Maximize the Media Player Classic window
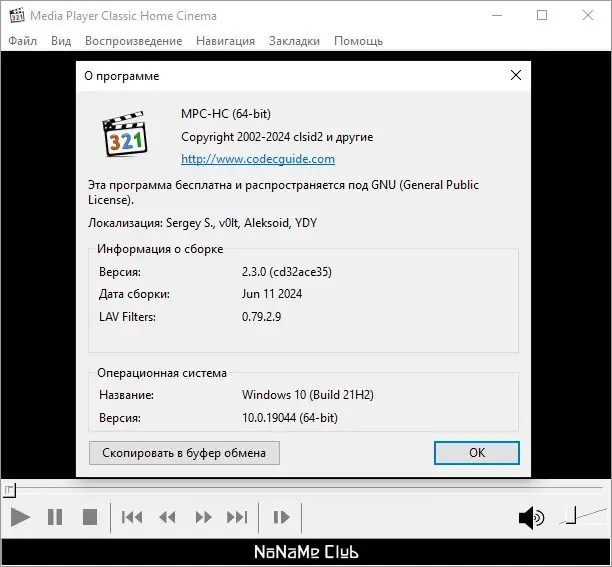The image size is (612, 567). [542, 16]
